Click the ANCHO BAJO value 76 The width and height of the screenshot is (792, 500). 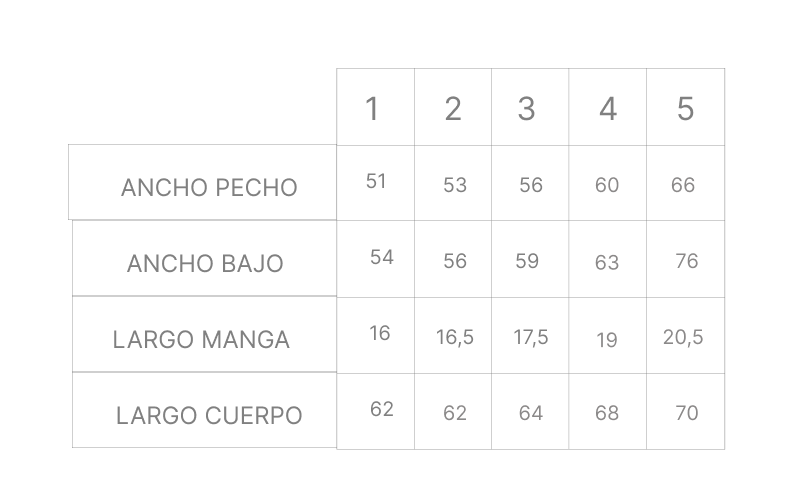click(686, 261)
